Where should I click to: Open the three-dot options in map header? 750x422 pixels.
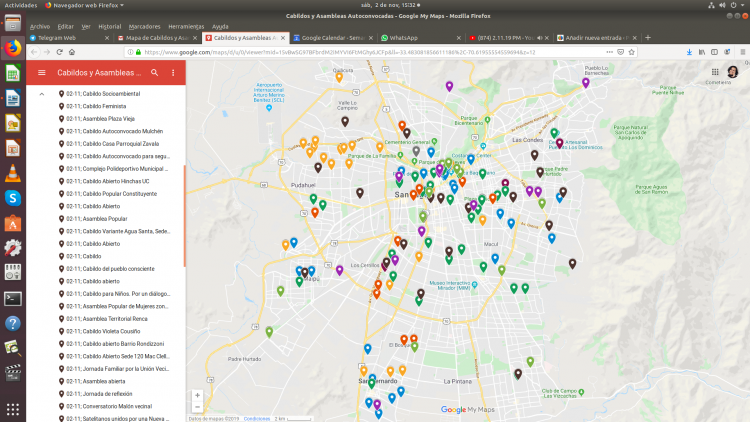173,73
